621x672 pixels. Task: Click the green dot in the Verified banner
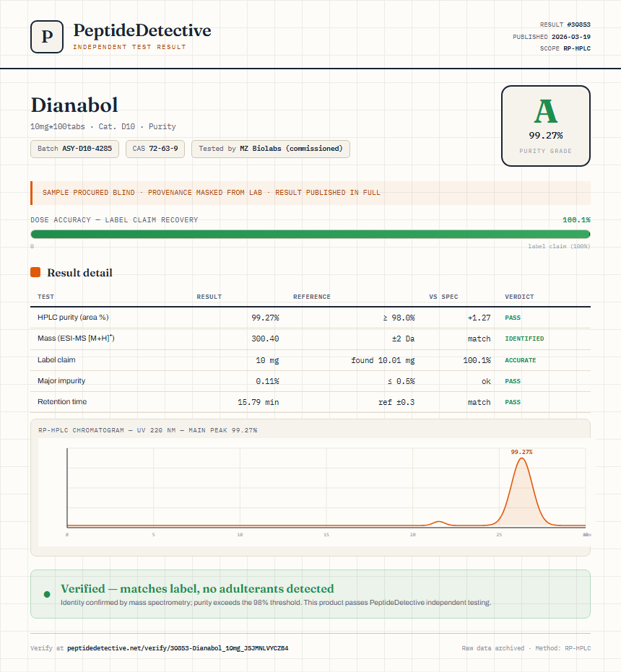(47, 595)
